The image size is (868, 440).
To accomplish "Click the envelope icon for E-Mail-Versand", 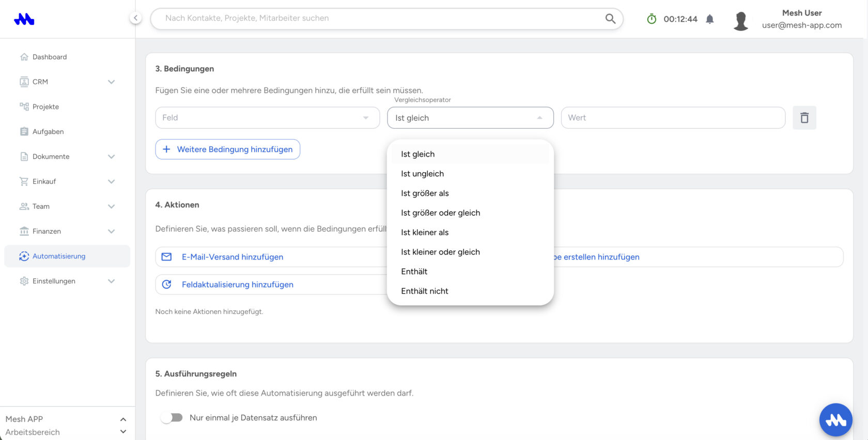I will (x=166, y=257).
